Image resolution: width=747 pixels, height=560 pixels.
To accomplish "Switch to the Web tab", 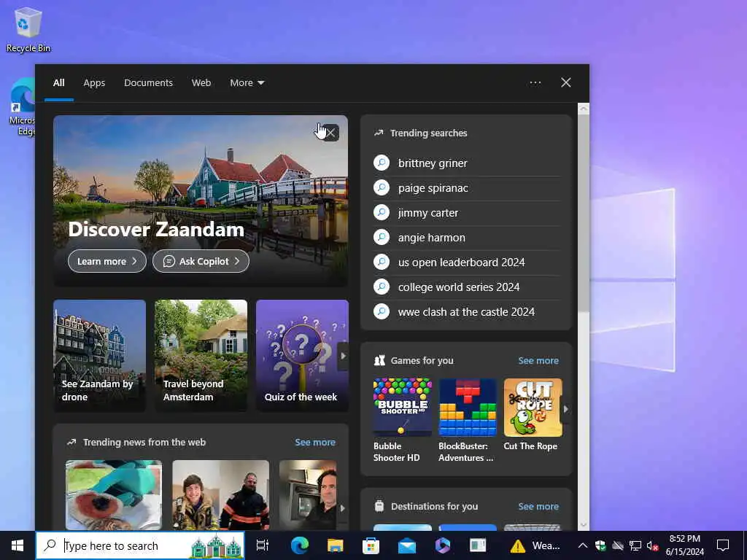I will (201, 83).
